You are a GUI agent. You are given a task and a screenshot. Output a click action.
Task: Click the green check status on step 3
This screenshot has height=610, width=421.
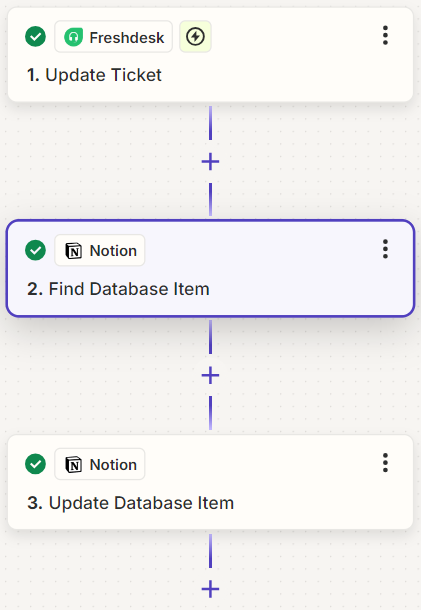[35, 464]
